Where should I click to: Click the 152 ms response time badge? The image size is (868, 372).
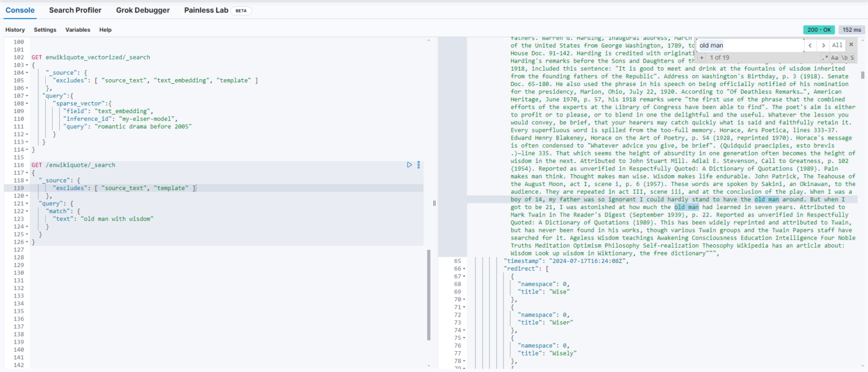coord(851,29)
